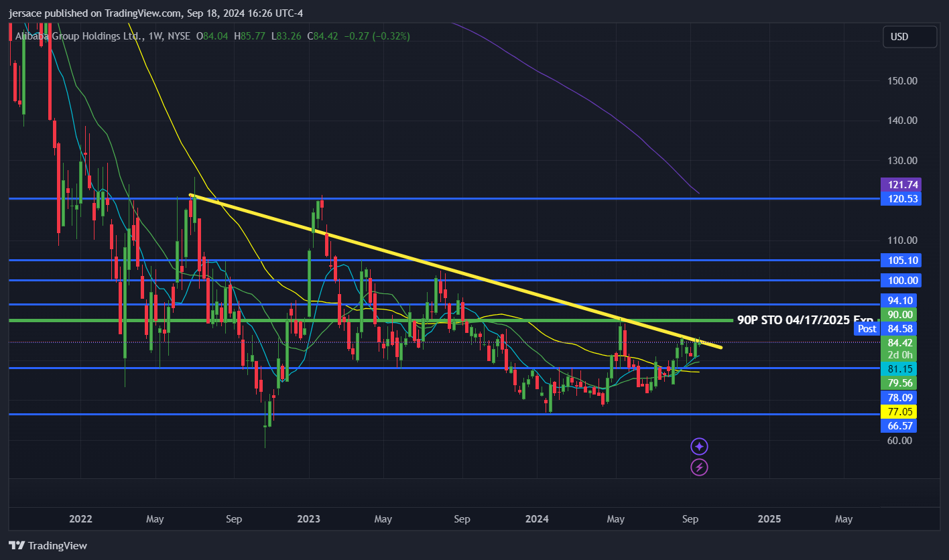
Task: Open the TradingView logo link
Action: click(48, 545)
